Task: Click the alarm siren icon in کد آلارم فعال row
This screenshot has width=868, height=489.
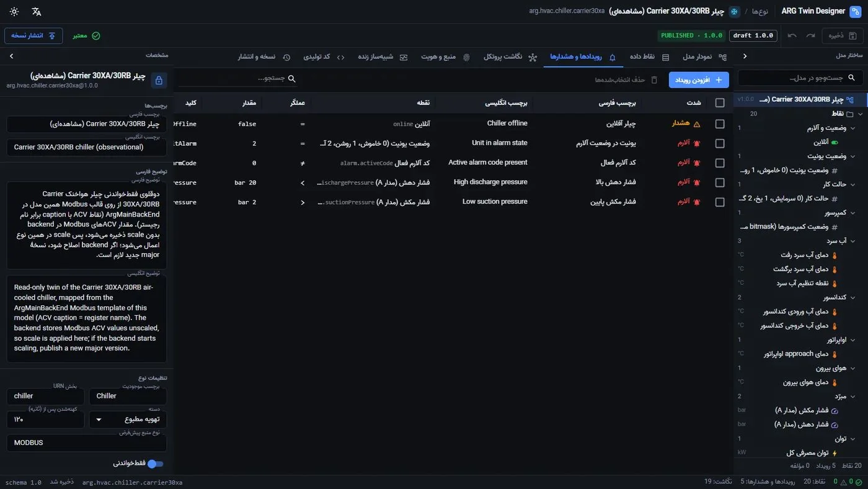Action: [x=696, y=163]
